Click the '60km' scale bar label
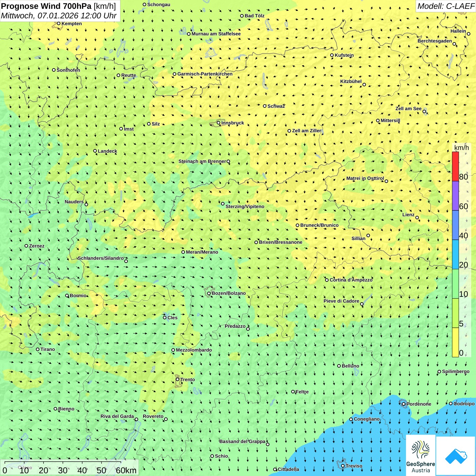 [x=126, y=470]
